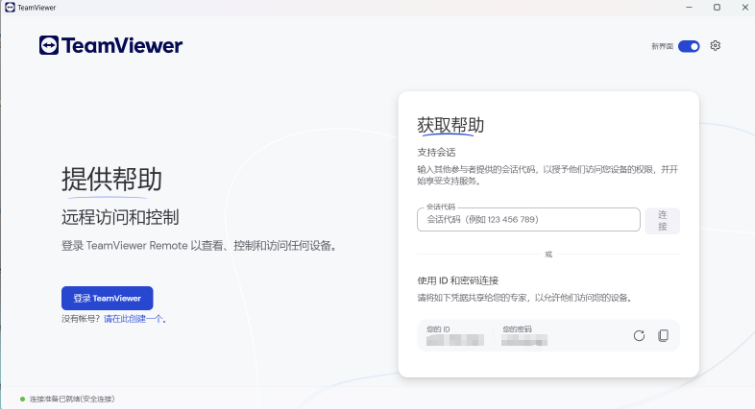Click the 支持会话 label

pos(436,153)
